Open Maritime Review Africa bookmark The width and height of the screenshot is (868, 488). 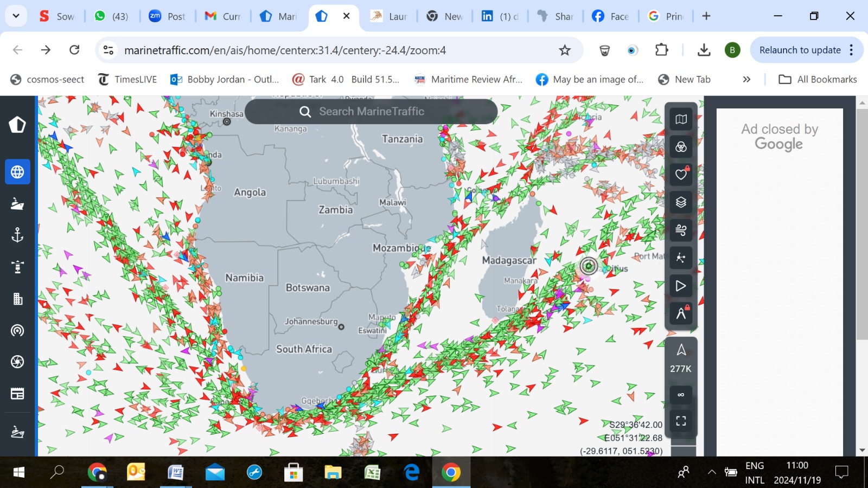pos(468,80)
